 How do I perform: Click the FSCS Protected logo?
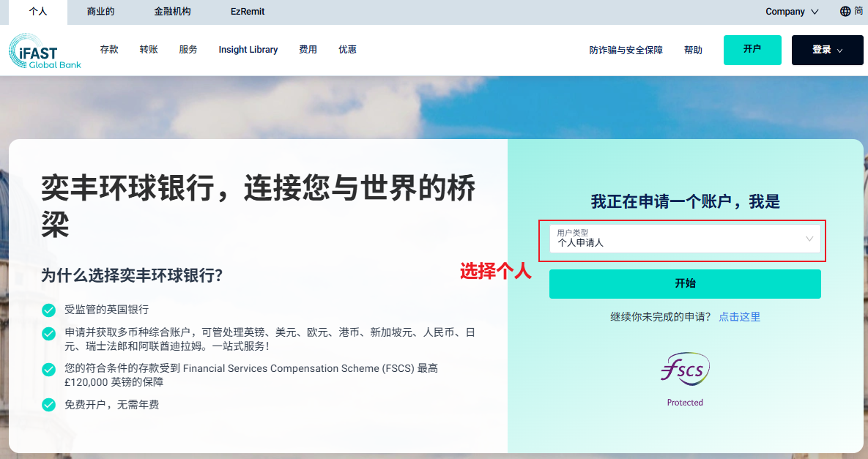coord(685,379)
